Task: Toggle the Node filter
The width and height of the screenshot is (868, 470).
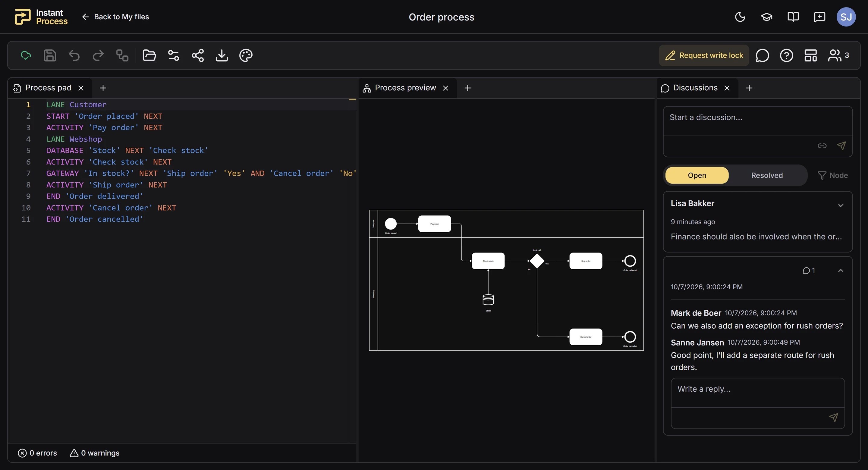Action: tap(833, 175)
